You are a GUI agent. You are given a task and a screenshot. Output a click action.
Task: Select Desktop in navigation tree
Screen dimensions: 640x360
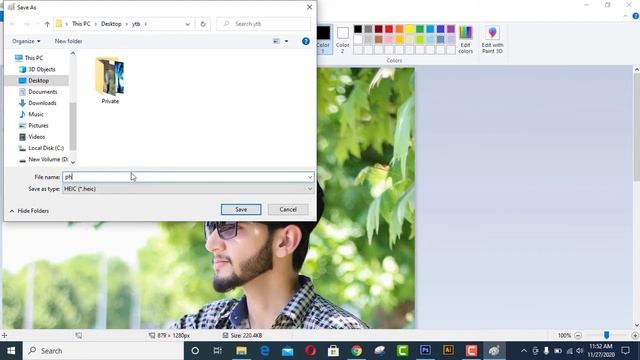(37, 80)
